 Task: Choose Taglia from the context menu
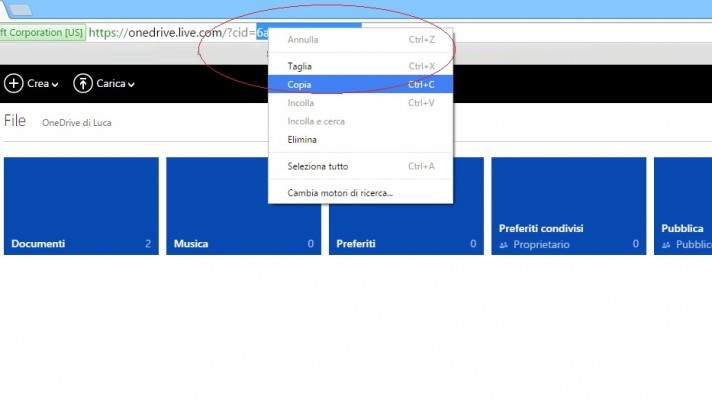click(361, 66)
